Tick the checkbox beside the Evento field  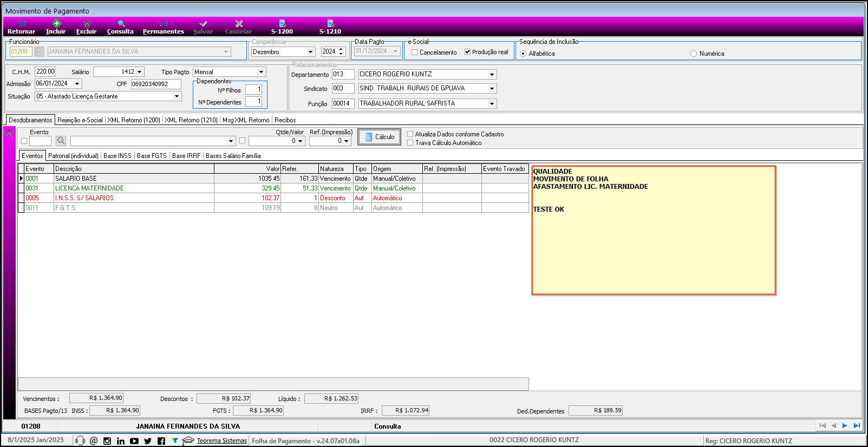click(x=24, y=141)
